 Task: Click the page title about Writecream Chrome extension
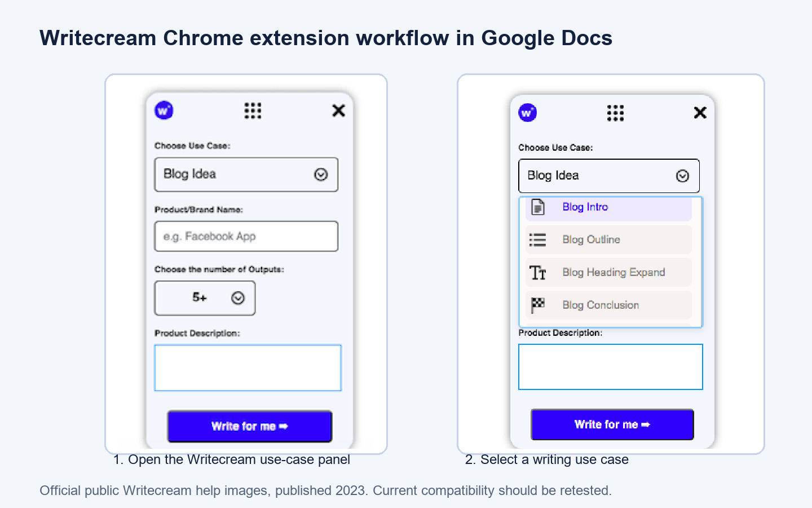(x=326, y=38)
